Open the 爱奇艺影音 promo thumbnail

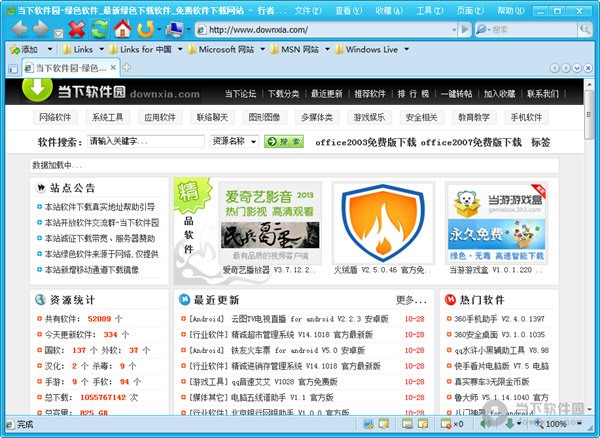[270, 223]
